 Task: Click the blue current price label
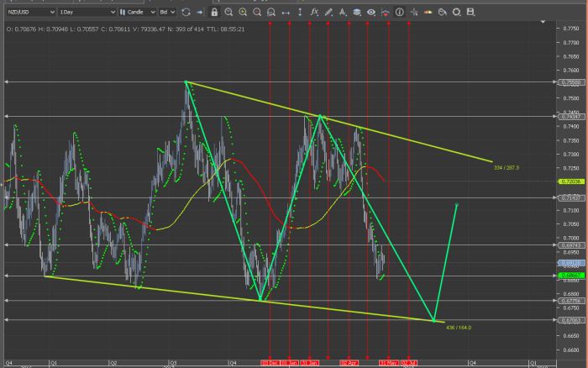tap(571, 263)
